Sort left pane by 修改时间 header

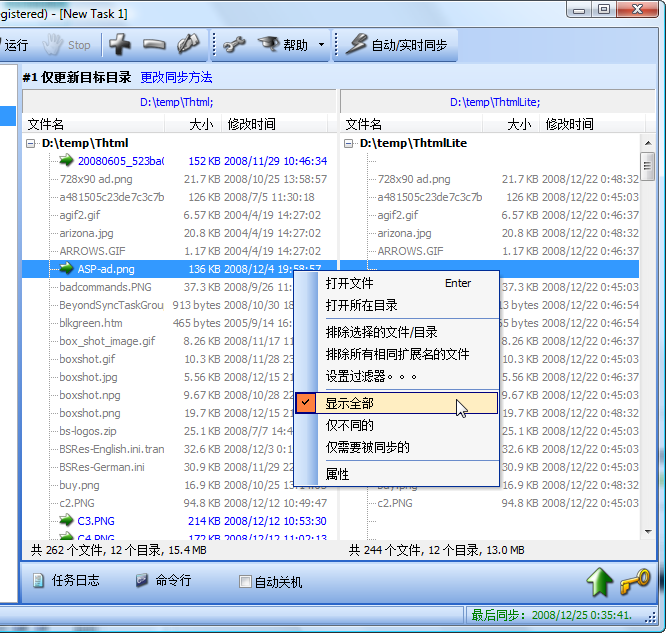click(x=274, y=124)
